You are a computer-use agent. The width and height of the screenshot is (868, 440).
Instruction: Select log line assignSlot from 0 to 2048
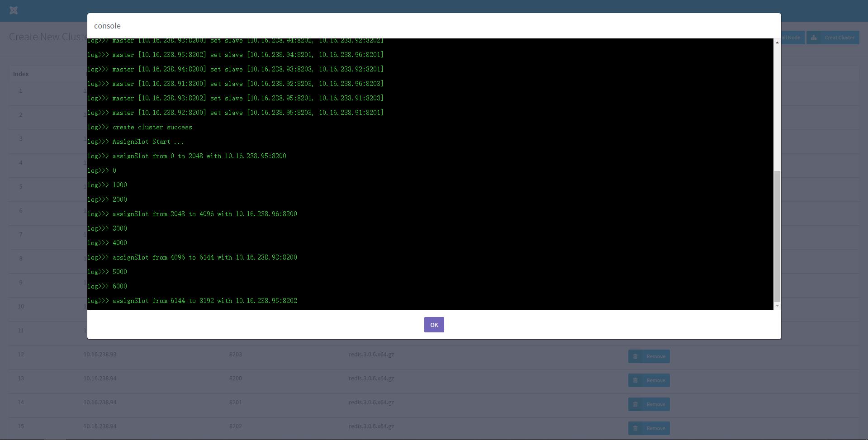[187, 156]
